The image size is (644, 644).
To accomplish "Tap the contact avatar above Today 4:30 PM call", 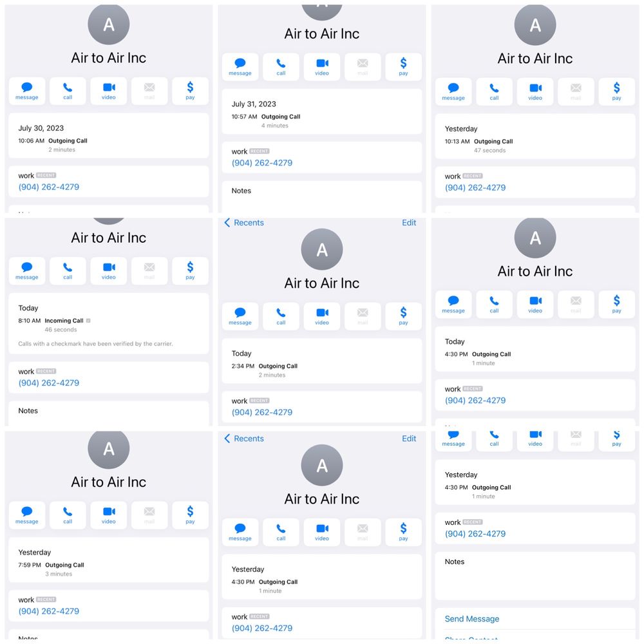I will (x=535, y=238).
